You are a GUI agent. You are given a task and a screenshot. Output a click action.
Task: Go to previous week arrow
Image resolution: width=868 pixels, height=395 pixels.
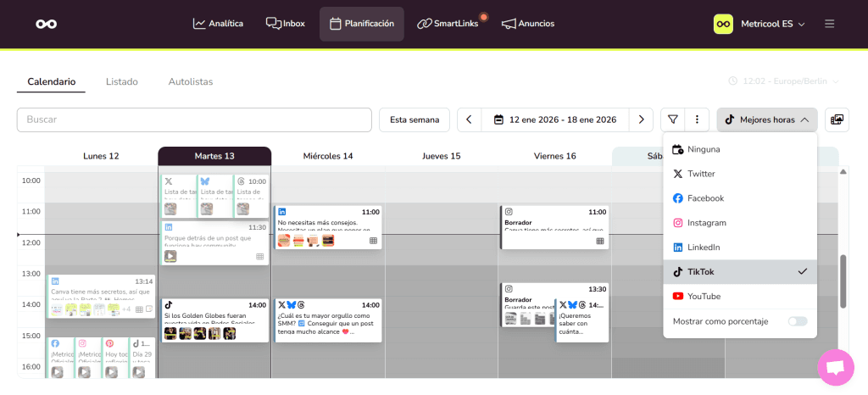(x=469, y=120)
